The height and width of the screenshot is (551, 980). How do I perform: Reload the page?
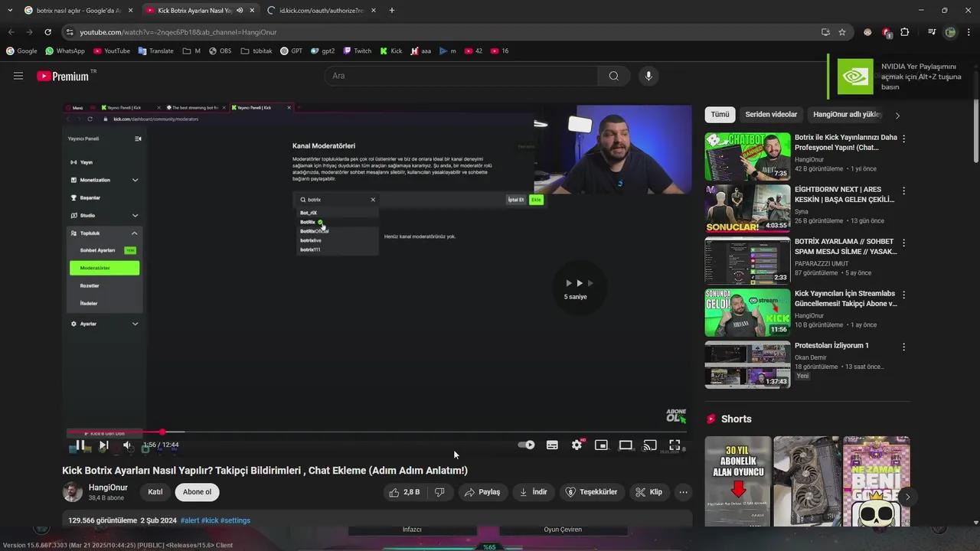(x=47, y=32)
